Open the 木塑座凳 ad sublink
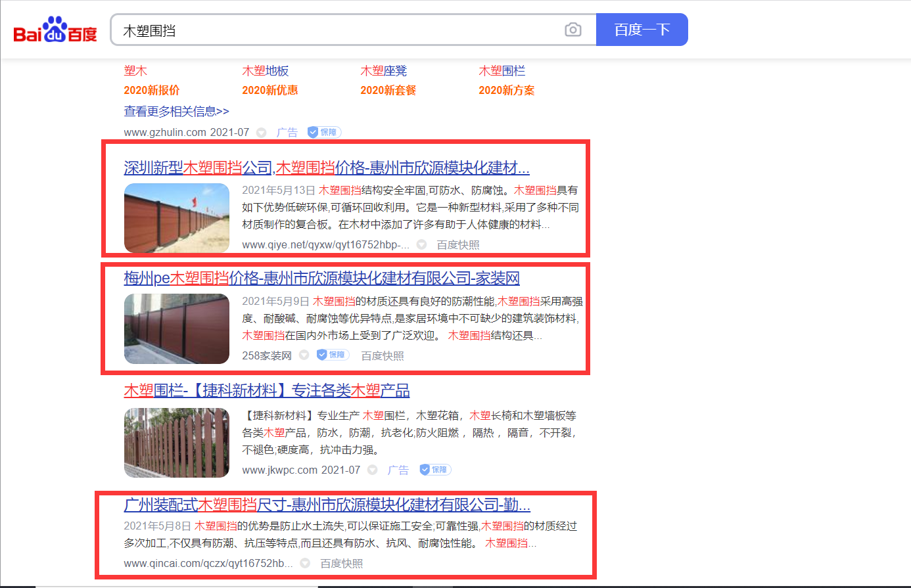 click(384, 71)
